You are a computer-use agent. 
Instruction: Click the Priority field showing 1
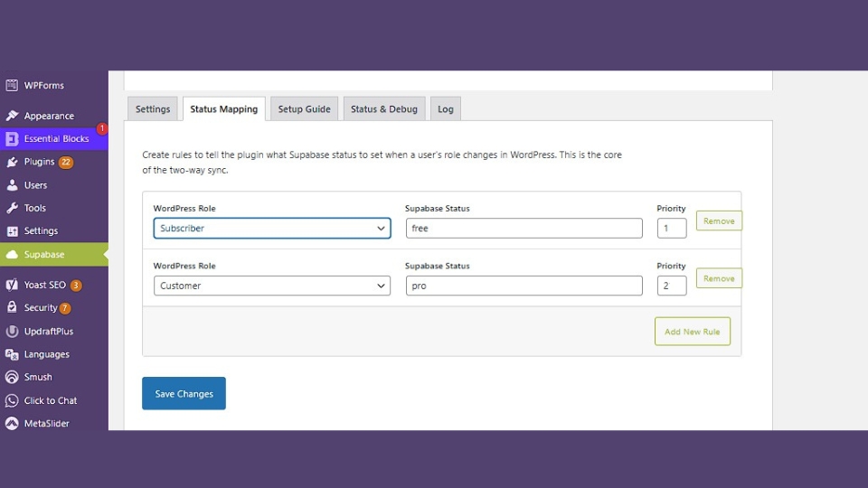pyautogui.click(x=672, y=228)
